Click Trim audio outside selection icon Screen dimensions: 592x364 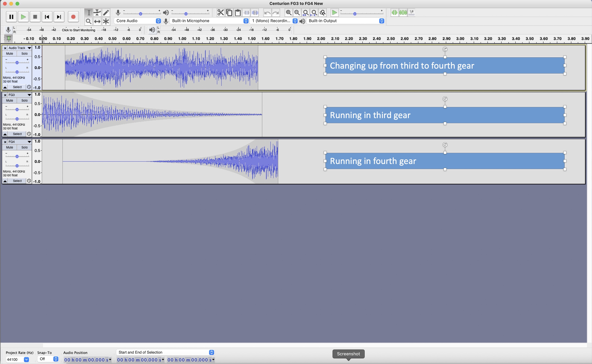pos(247,13)
